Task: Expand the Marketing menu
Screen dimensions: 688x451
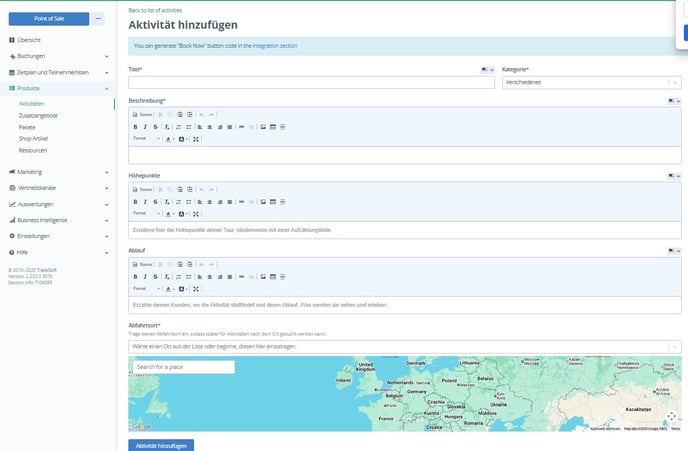Action: [x=58, y=172]
